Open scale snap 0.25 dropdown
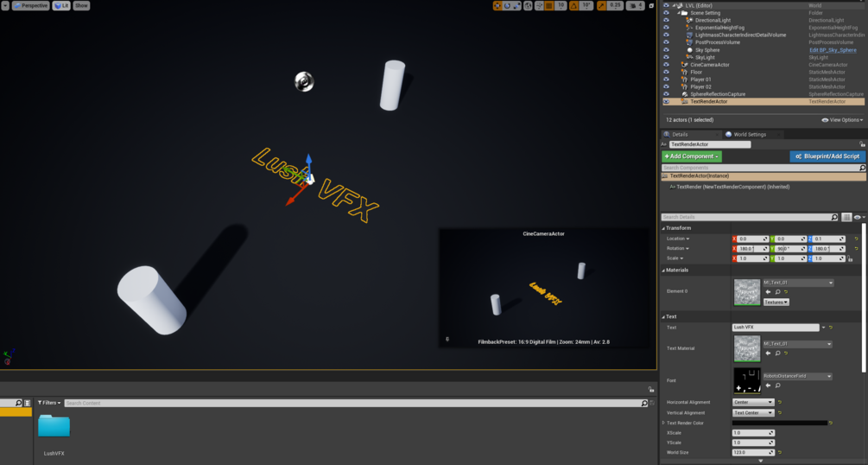This screenshot has width=868, height=465. [x=615, y=5]
